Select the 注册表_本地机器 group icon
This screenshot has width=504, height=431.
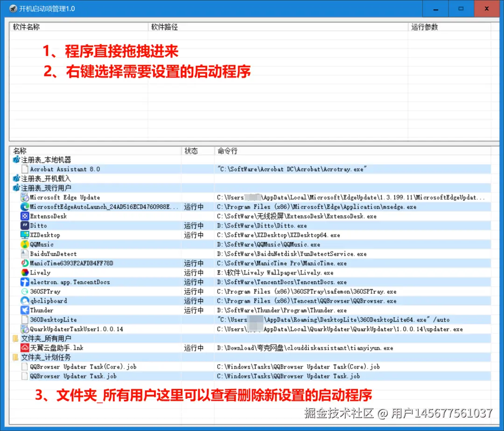click(x=16, y=160)
